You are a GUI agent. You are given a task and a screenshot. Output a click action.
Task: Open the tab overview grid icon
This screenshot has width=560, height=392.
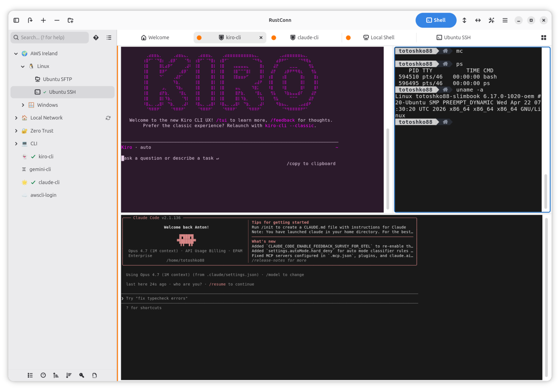(x=544, y=38)
